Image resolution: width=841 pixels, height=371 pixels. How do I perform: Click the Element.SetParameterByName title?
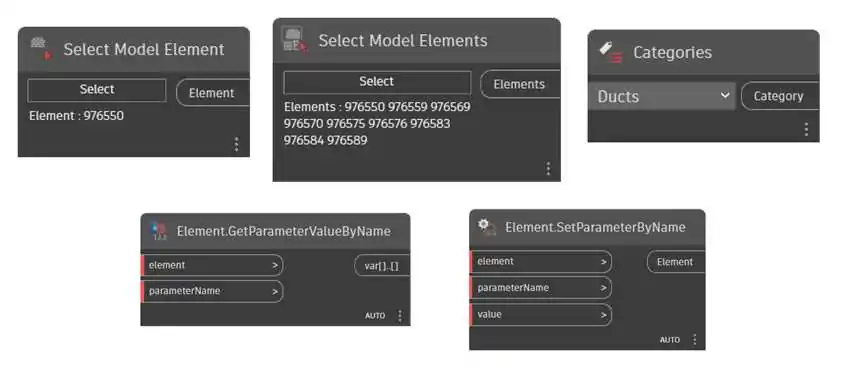tap(595, 227)
